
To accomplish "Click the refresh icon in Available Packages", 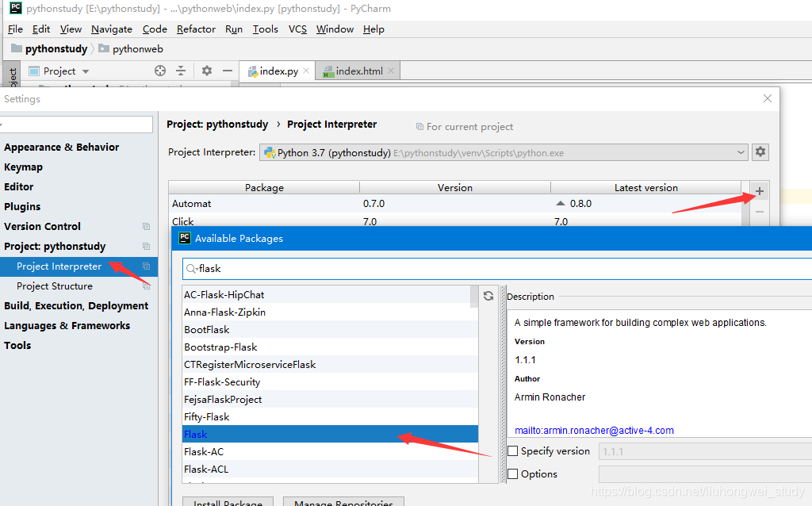I will tap(488, 296).
